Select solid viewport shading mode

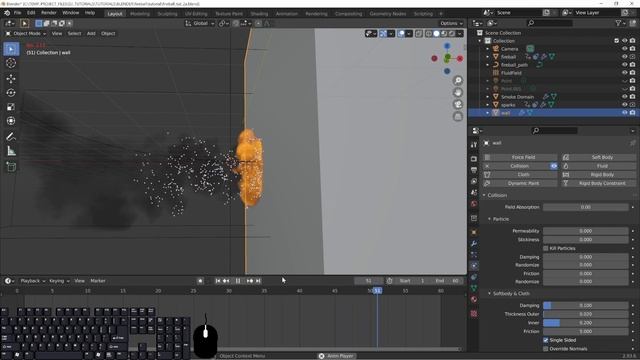click(436, 33)
